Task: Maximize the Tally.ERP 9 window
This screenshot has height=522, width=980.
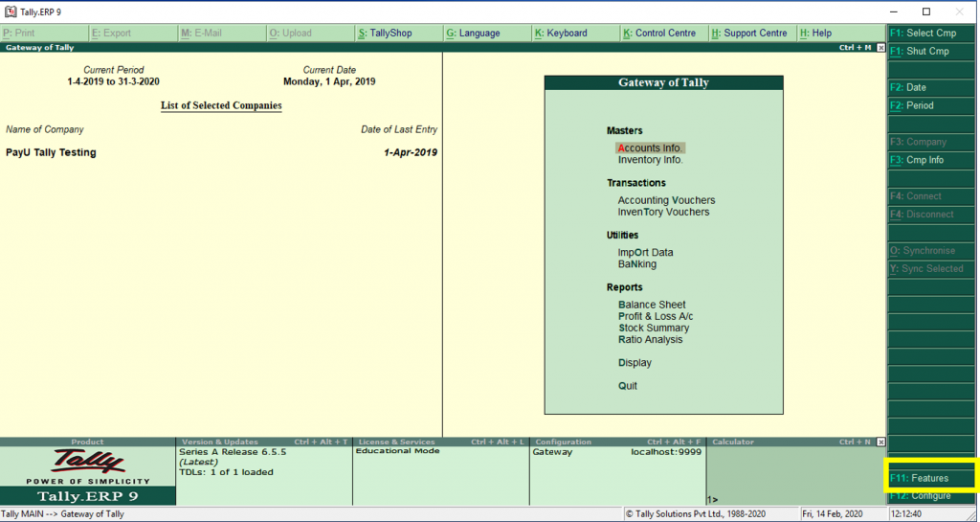Action: tap(926, 11)
